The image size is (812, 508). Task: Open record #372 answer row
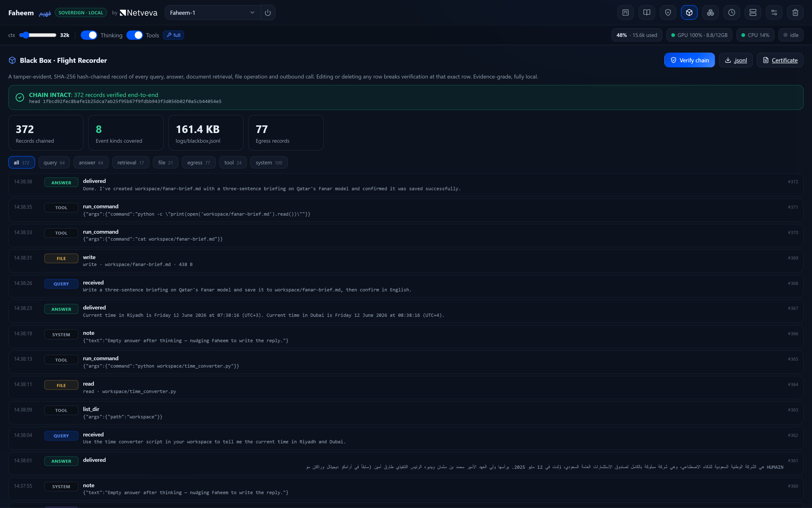406,185
